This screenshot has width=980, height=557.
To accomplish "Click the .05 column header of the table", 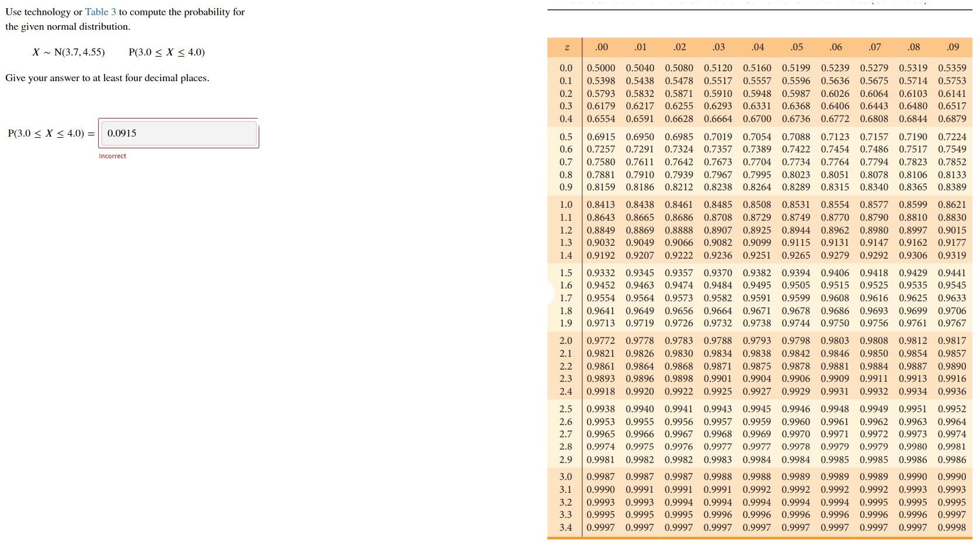I will point(795,47).
